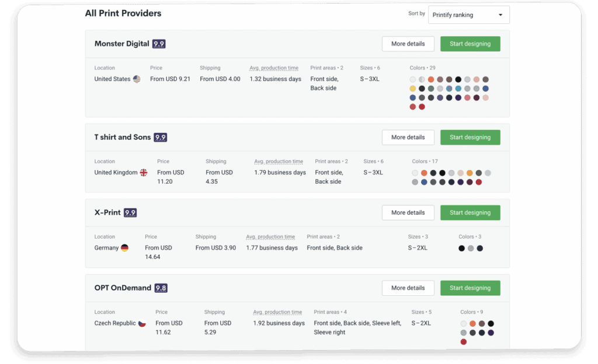
Task: Click X-Print's 9.9 rating badge
Action: (x=130, y=213)
